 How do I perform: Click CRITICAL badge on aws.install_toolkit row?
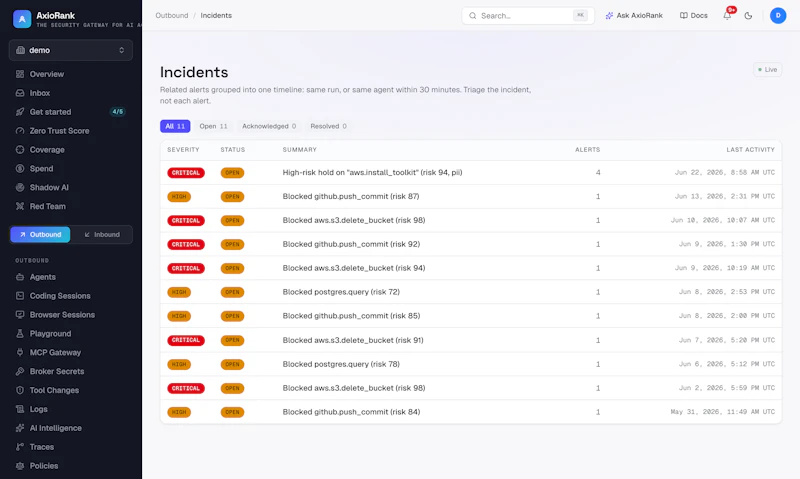186,172
